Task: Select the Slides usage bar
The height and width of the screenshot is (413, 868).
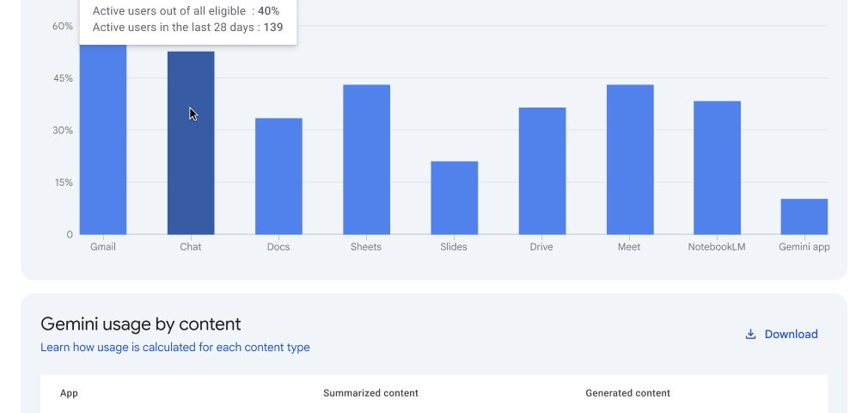Action: pyautogui.click(x=455, y=198)
